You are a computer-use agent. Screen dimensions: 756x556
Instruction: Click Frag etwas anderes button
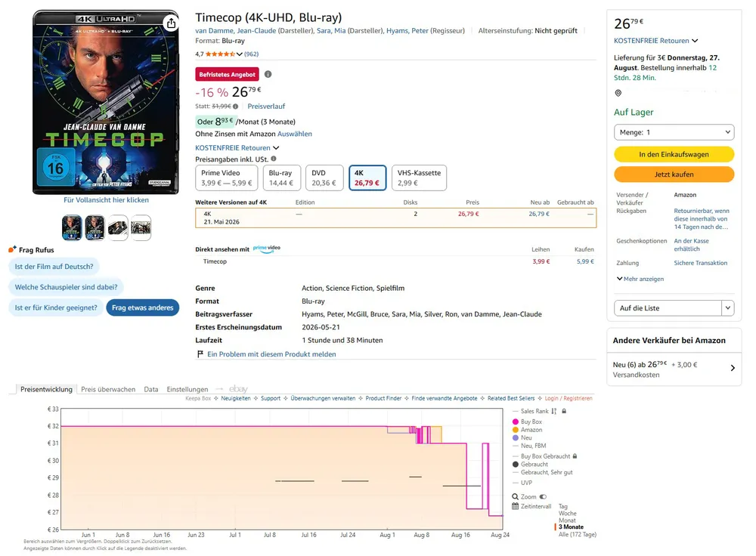(x=143, y=307)
